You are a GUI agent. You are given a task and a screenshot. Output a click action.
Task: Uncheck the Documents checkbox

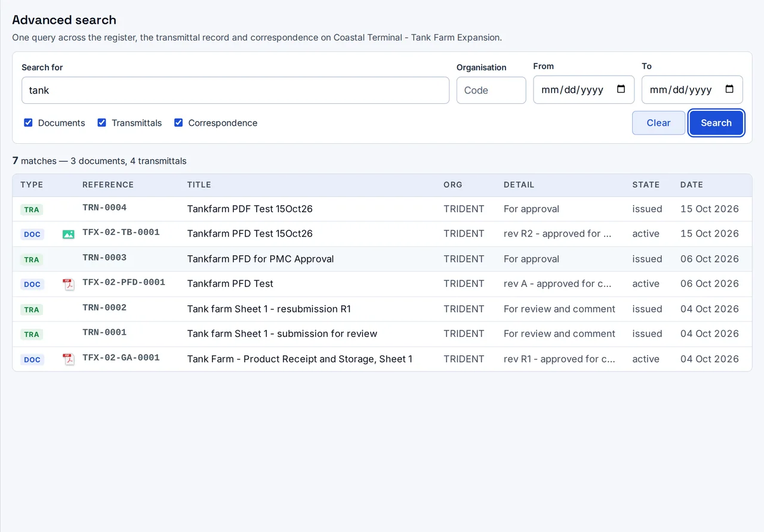click(28, 122)
